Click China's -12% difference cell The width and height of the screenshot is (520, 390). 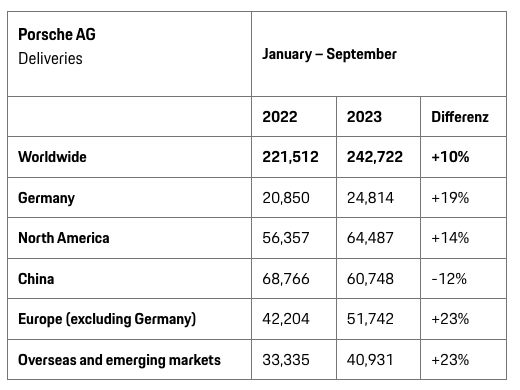pyautogui.click(x=449, y=279)
